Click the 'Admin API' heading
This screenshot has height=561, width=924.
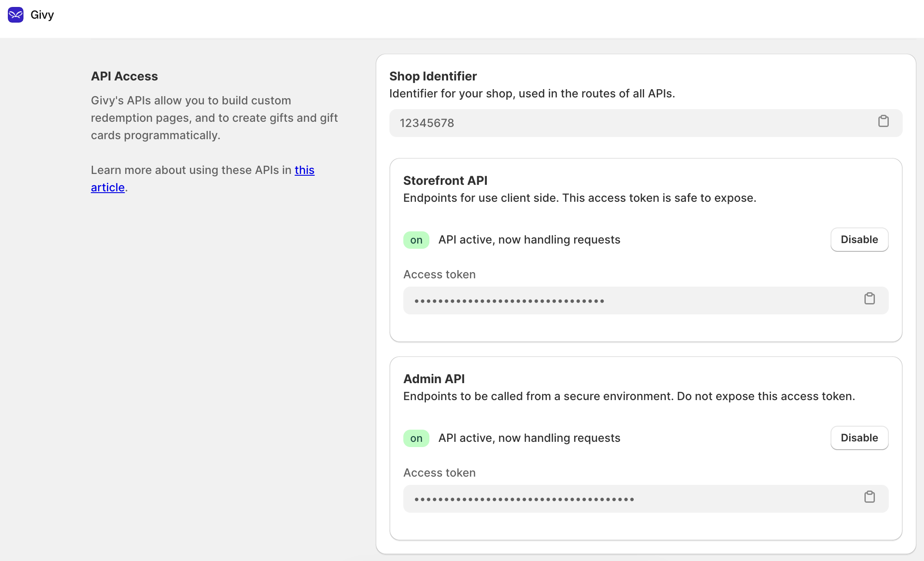pos(434,379)
